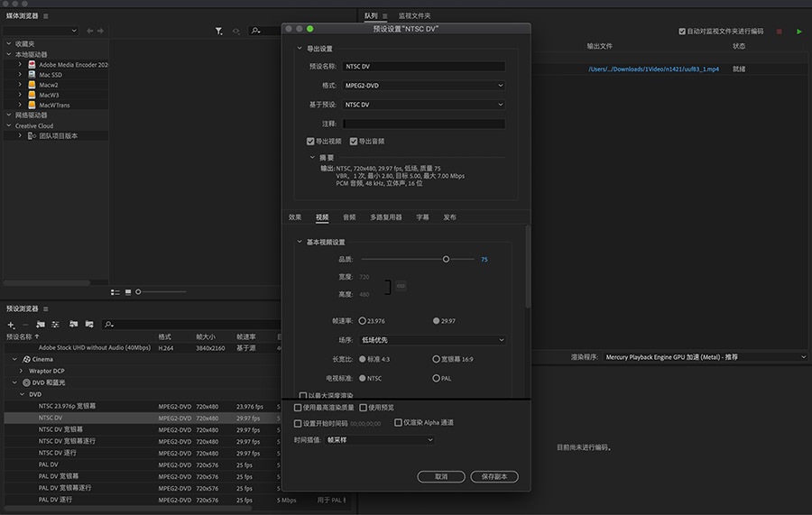Click the export presets icon
Image resolution: width=812 pixels, height=515 pixels.
[x=89, y=325]
